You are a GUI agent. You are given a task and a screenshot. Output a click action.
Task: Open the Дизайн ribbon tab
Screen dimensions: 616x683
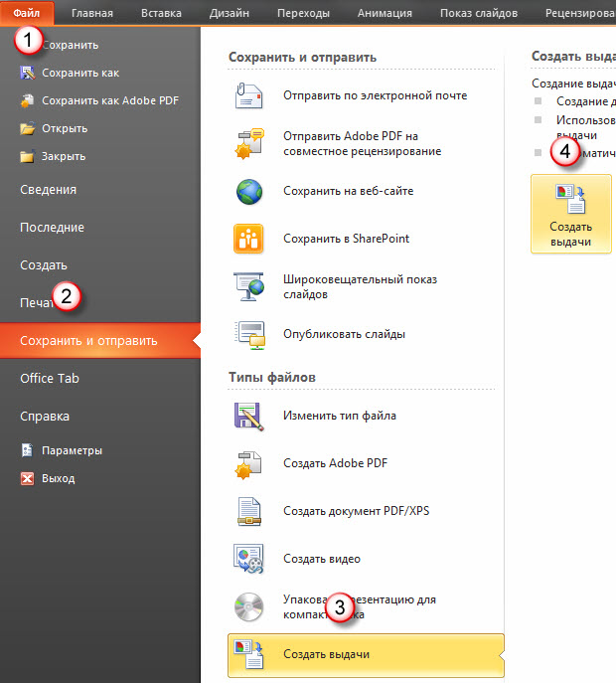coord(230,13)
